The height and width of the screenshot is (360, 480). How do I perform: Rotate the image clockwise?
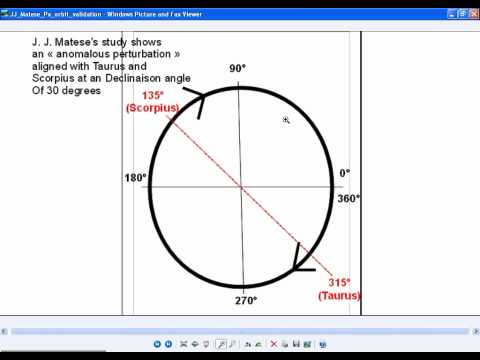point(248,344)
